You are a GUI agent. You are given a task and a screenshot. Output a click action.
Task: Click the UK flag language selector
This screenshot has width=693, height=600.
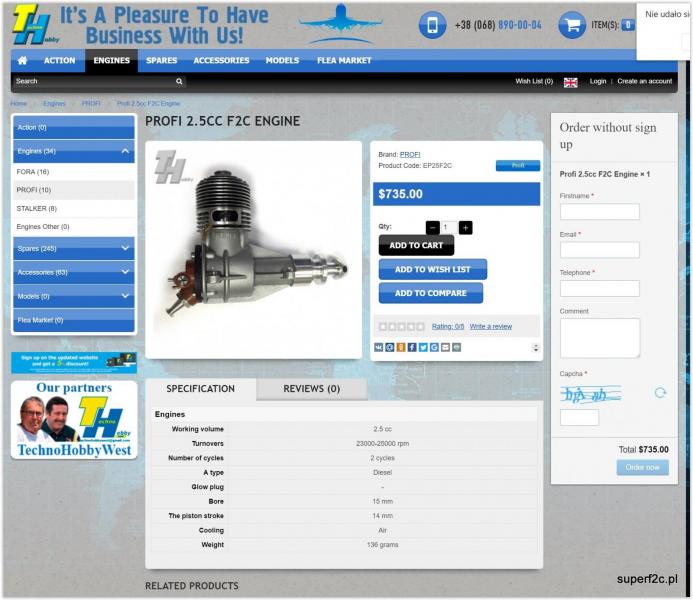tap(570, 82)
